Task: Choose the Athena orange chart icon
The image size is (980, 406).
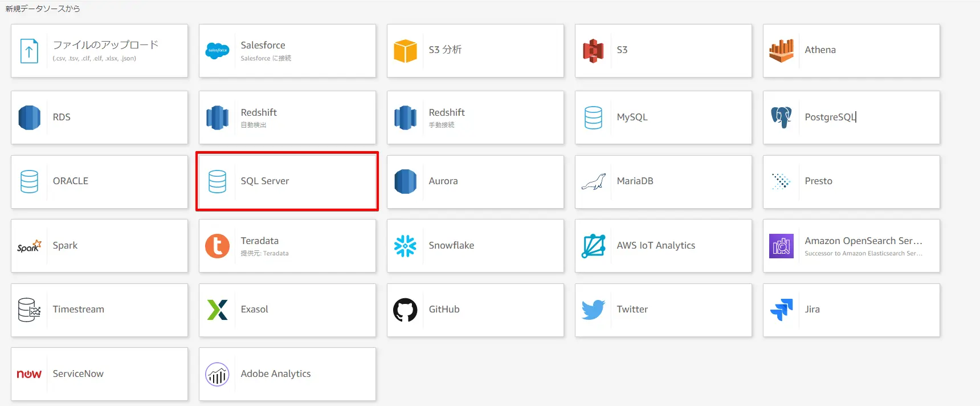Action: point(781,51)
